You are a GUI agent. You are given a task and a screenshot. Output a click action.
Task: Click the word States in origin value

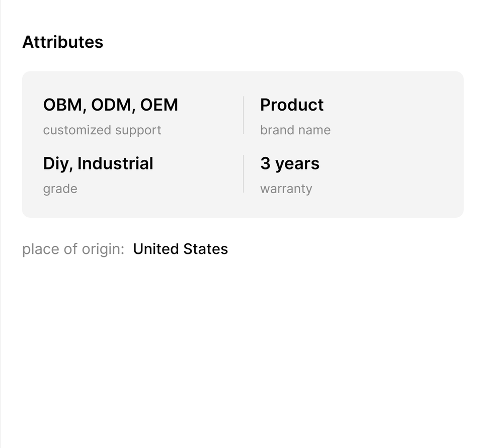coord(205,249)
